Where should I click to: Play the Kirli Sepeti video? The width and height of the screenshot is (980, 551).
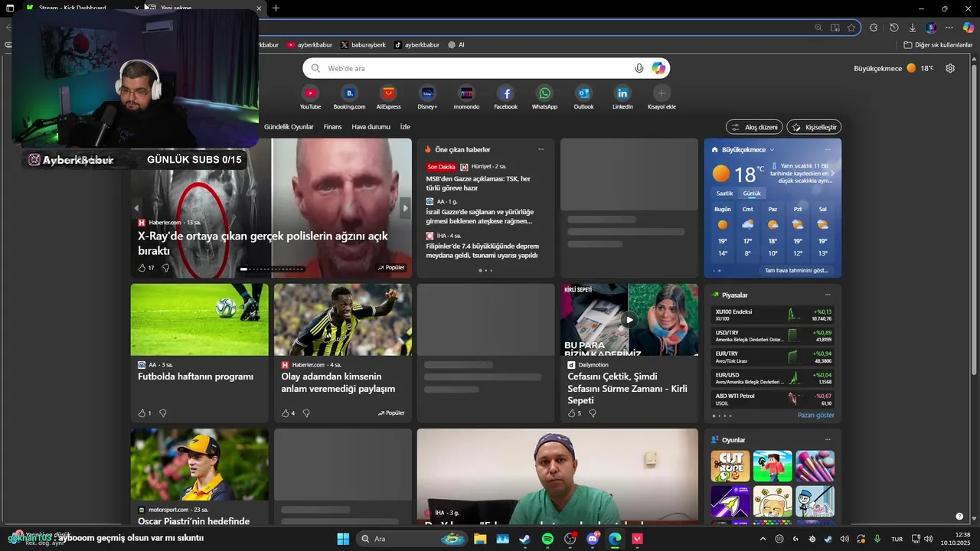click(629, 320)
